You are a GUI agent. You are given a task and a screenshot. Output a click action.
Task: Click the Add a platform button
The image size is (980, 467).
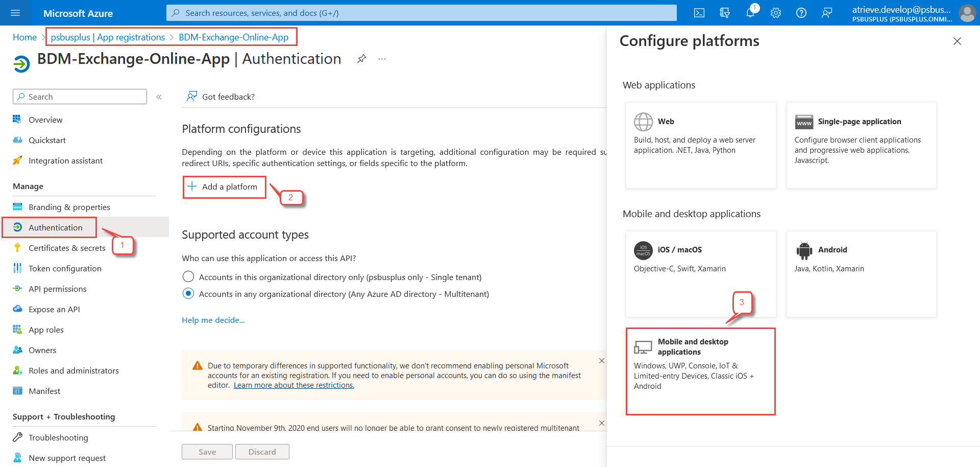(x=224, y=187)
